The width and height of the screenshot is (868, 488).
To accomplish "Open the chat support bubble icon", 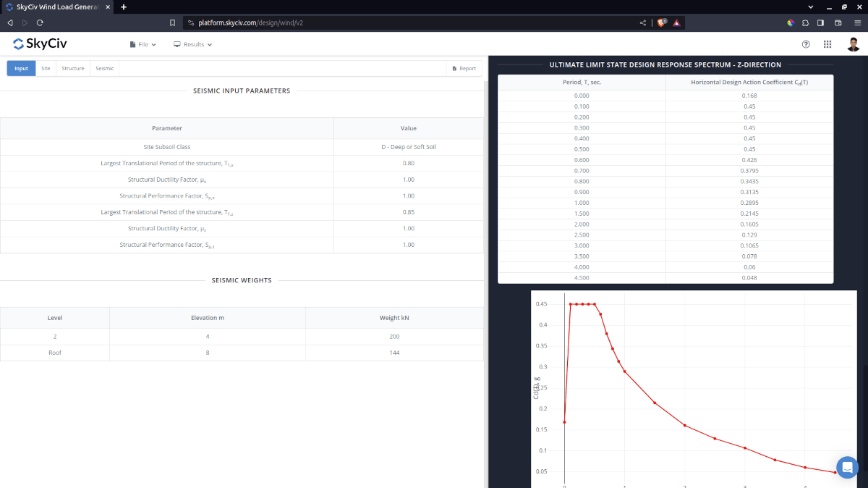I will pos(847,468).
